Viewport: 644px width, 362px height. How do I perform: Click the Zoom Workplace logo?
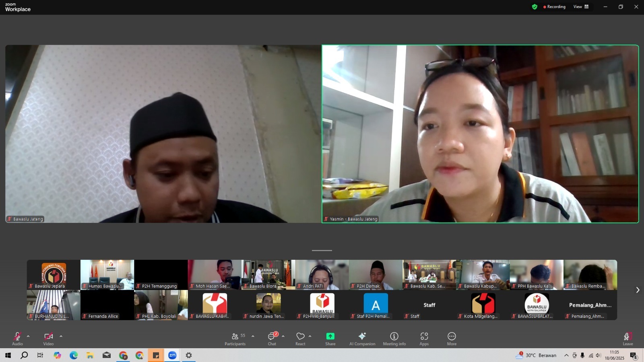tap(17, 7)
